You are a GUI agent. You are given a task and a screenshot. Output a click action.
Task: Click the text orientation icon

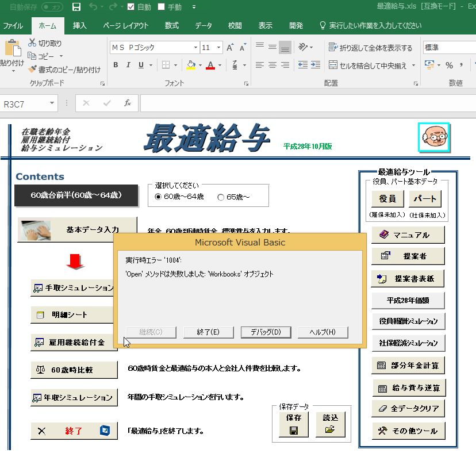click(302, 47)
